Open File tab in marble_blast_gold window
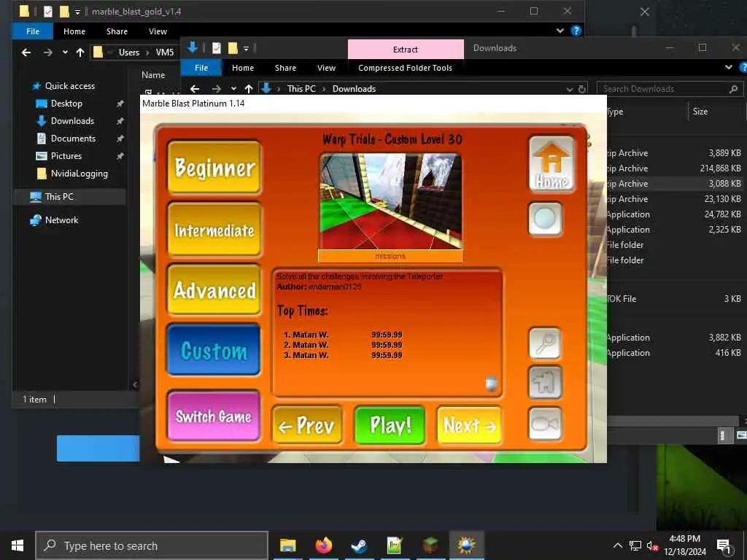 click(33, 31)
